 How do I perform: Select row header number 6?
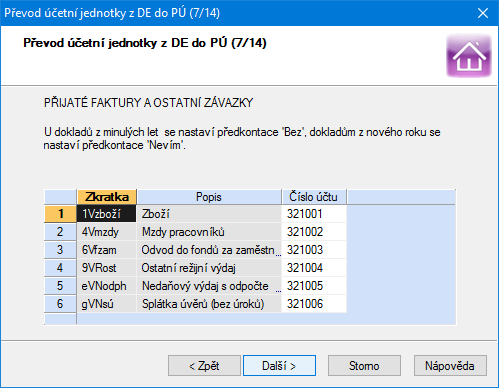click(60, 304)
